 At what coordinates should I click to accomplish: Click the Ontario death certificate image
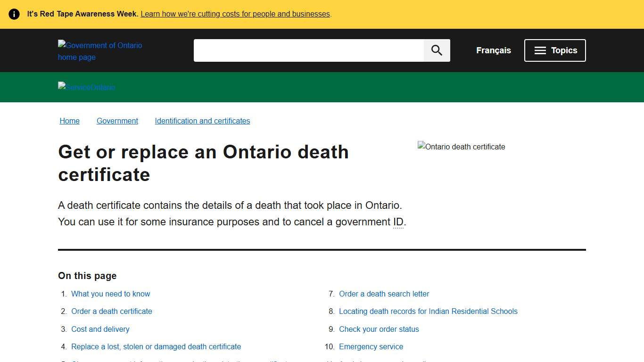[461, 147]
